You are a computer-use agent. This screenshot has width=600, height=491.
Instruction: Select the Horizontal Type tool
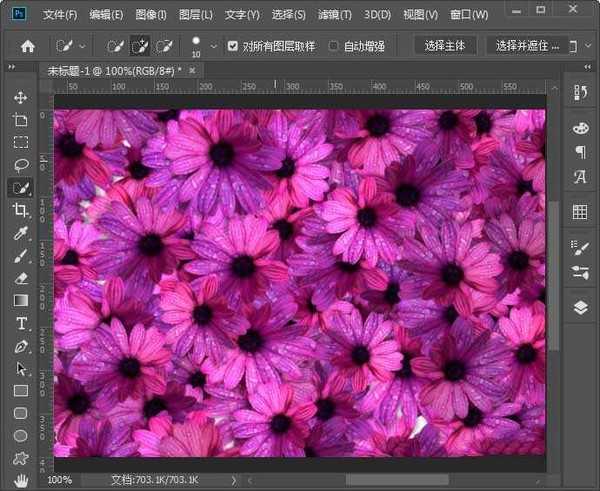[20, 323]
